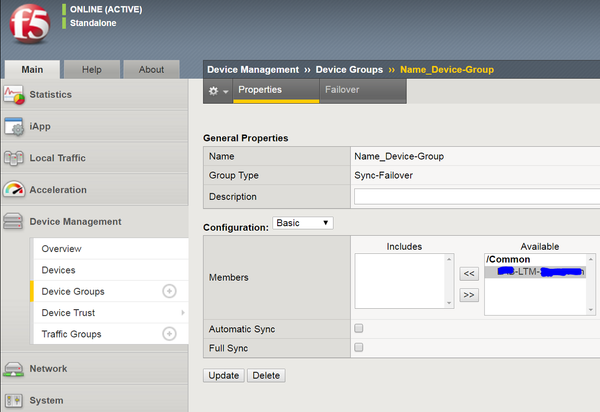
Task: Add new Traffic Group plus icon
Action: tap(169, 334)
